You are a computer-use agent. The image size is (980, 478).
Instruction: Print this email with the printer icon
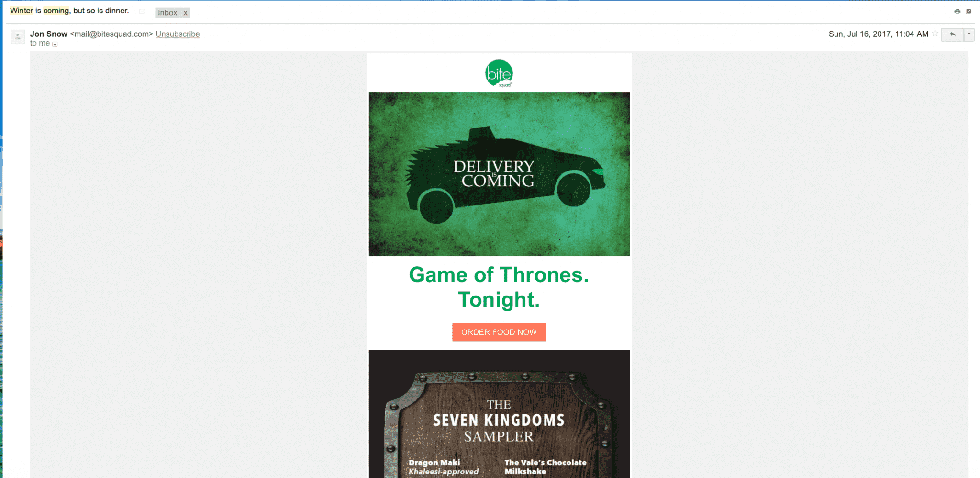coord(957,11)
